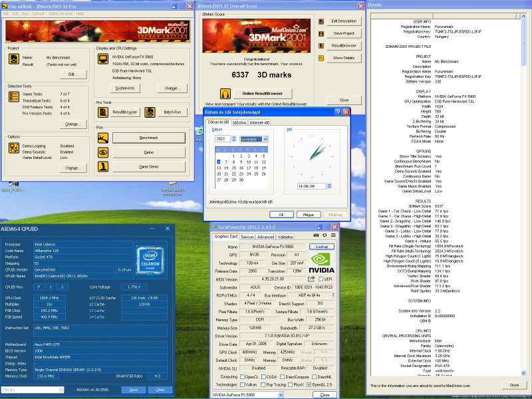Viewport: 532px width, 399px height.
Task: Click the Intel Celeron badge in AIDA64
Action: 150,260
